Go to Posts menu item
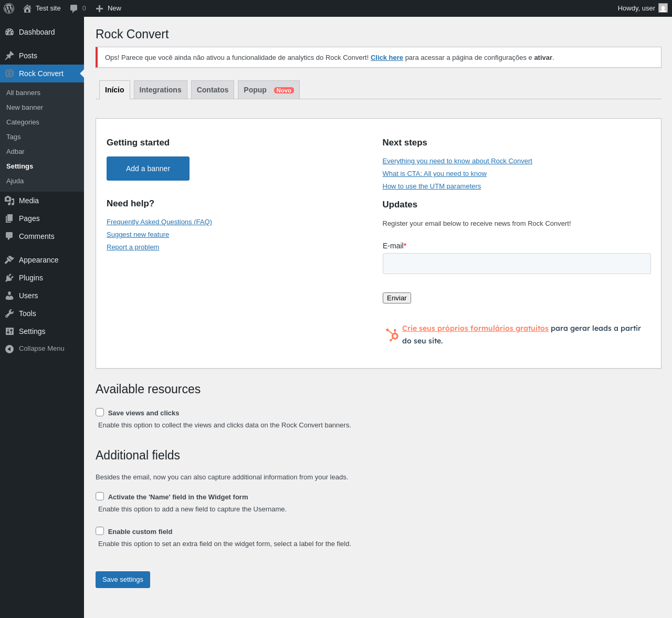Image resolution: width=672 pixels, height=618 pixels. click(28, 56)
